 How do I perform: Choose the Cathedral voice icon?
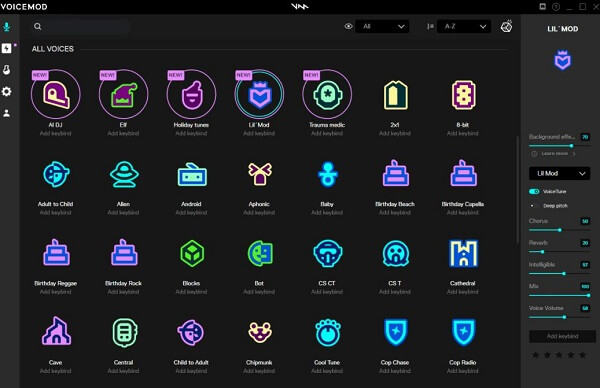coord(463,253)
